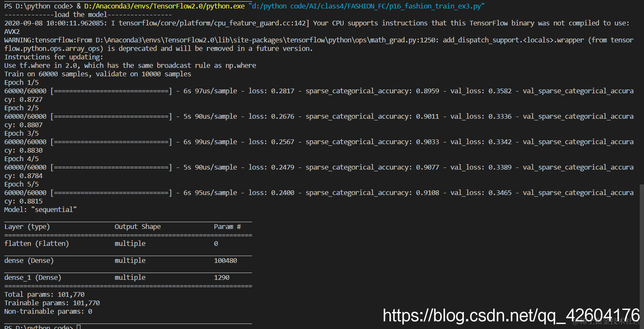Viewport: 644px width, 329px height.
Task: Click the AVX2 instruction text
Action: (12, 31)
